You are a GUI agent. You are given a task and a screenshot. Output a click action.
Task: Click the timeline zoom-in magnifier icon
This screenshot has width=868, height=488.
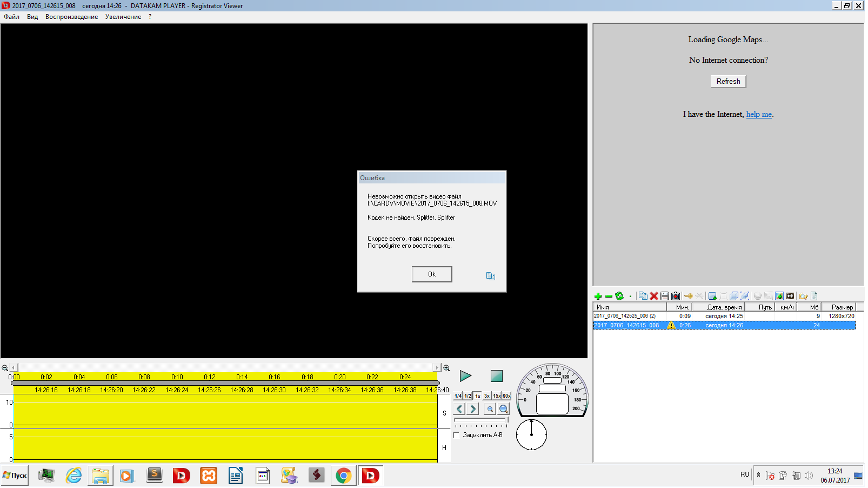click(x=446, y=368)
